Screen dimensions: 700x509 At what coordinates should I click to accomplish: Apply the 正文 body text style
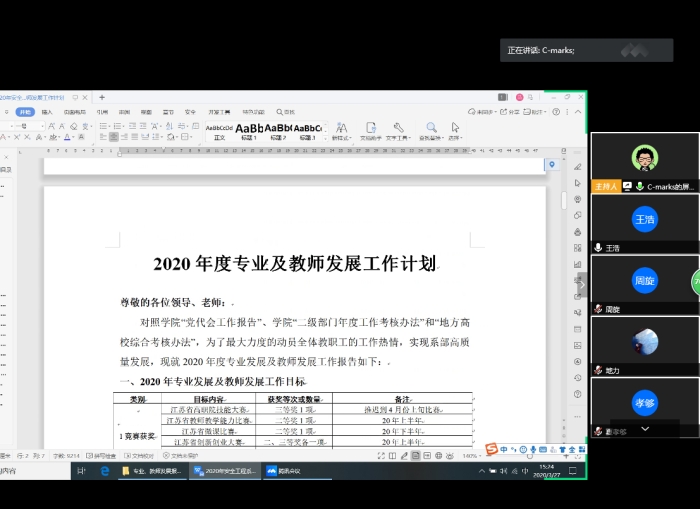click(219, 130)
